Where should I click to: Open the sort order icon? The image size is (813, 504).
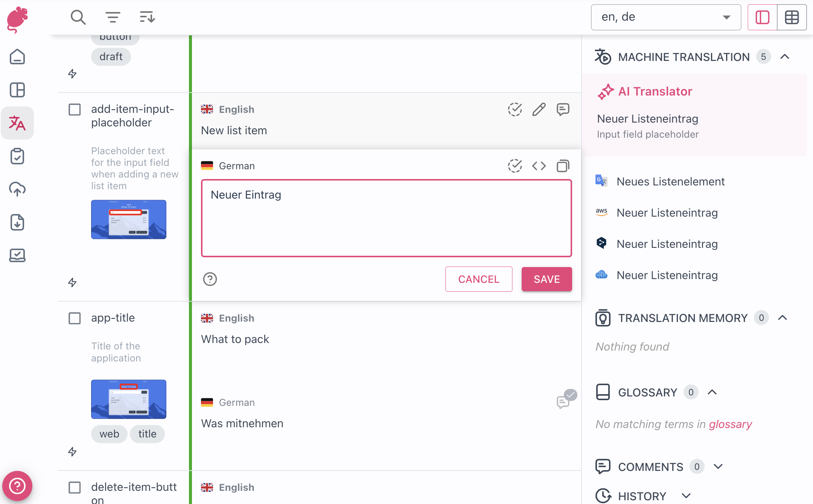point(147,17)
